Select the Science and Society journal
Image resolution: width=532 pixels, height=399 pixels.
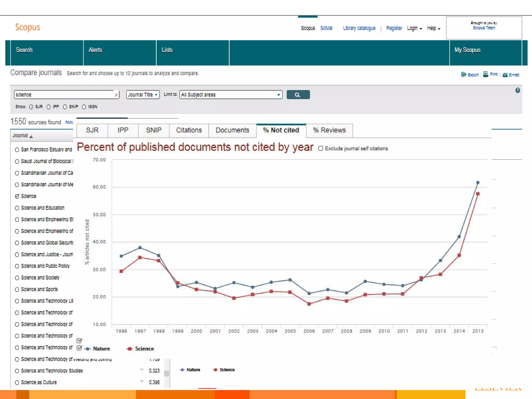pyautogui.click(x=17, y=278)
